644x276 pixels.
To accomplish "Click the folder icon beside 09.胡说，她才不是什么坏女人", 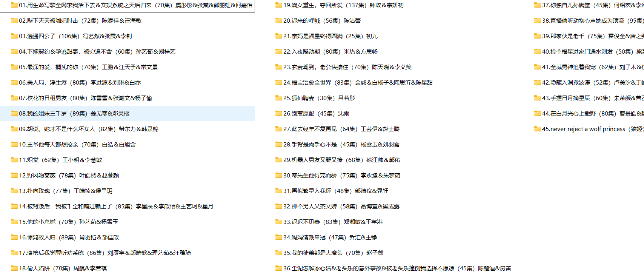I will click(x=14, y=129).
